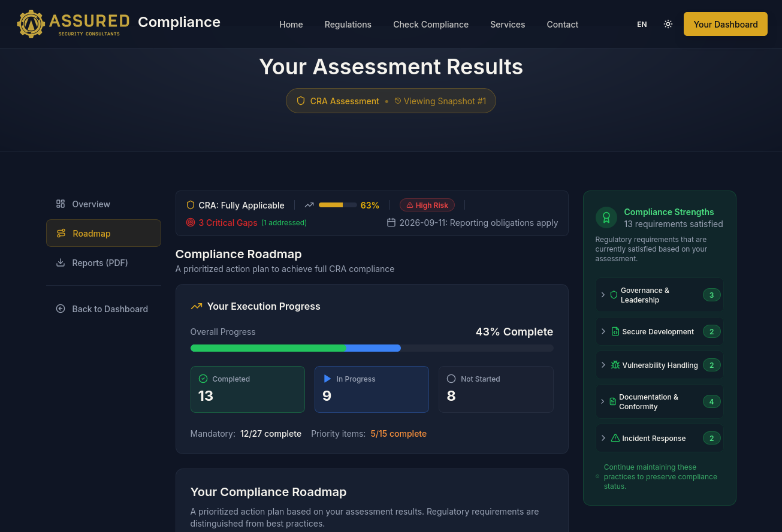Click Incident Response warning triangle icon
The width and height of the screenshot is (782, 532).
pos(615,438)
